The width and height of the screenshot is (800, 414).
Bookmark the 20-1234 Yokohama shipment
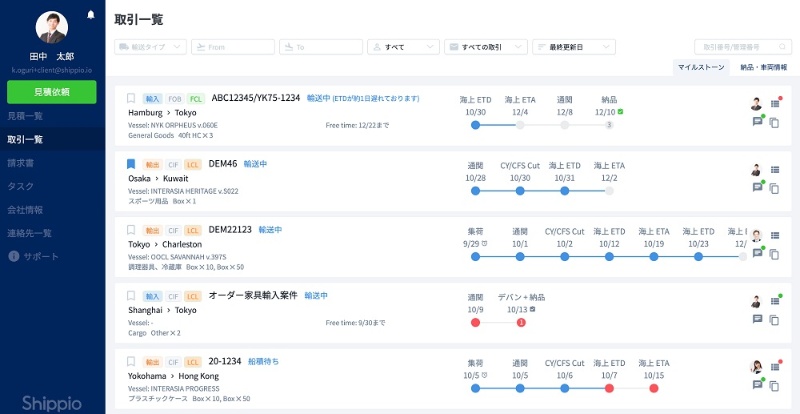click(x=131, y=361)
